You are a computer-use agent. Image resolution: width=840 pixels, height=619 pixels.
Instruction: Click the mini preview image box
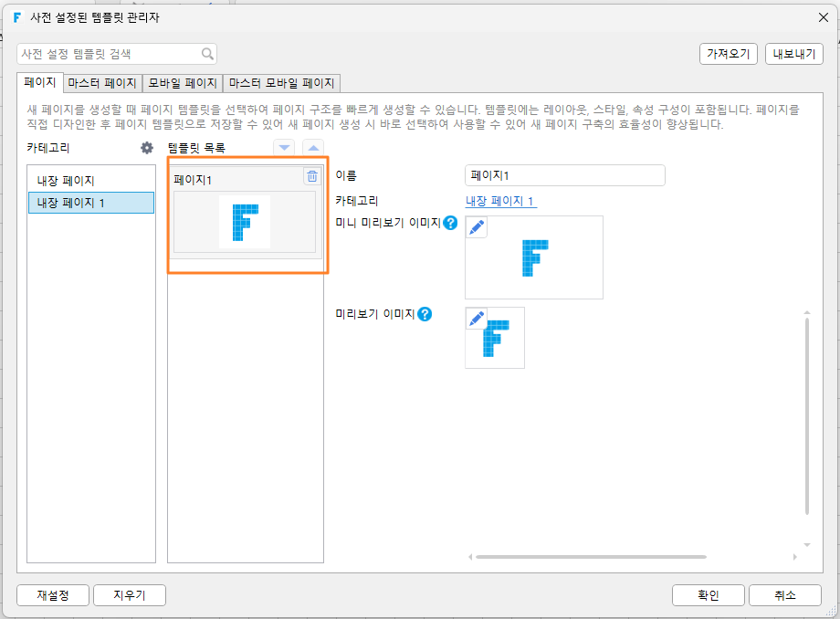coord(533,257)
